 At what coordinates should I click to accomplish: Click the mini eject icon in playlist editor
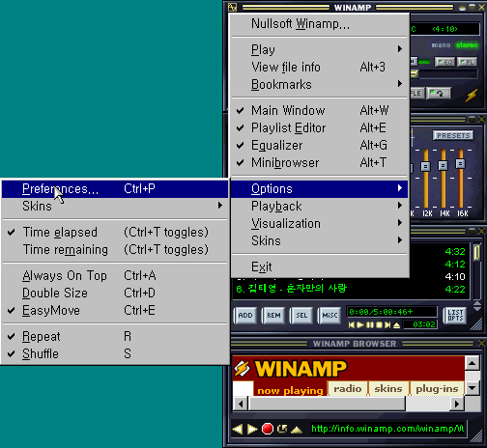pos(396,325)
